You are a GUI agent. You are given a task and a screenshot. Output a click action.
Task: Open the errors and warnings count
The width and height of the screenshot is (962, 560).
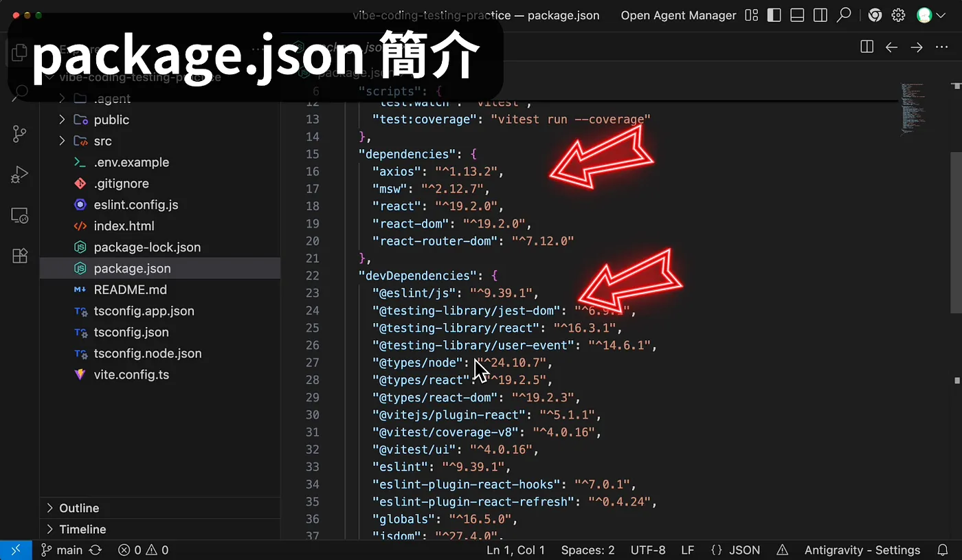(144, 550)
